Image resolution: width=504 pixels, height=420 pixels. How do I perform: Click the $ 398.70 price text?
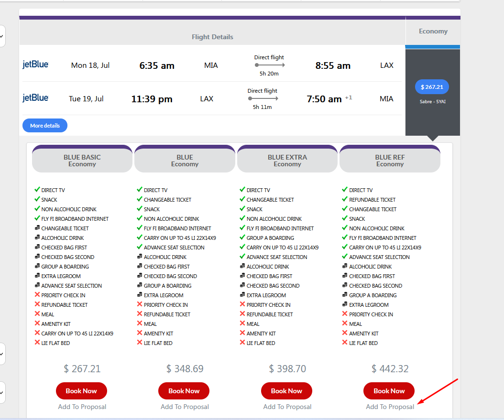coord(287,368)
